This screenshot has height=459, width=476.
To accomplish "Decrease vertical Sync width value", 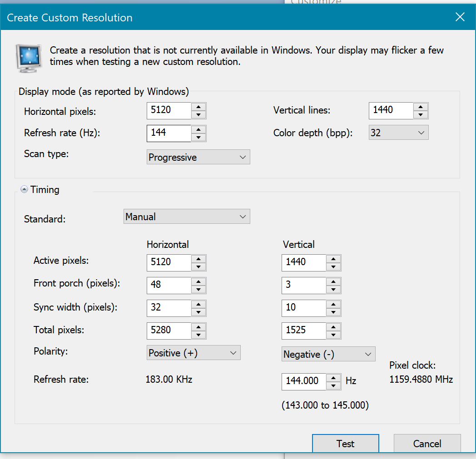I will point(333,312).
